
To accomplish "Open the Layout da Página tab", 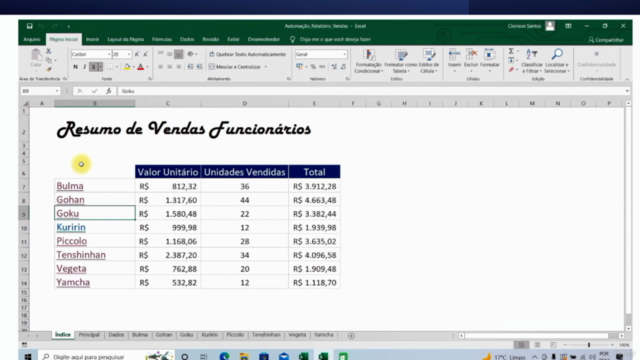I will (x=125, y=40).
